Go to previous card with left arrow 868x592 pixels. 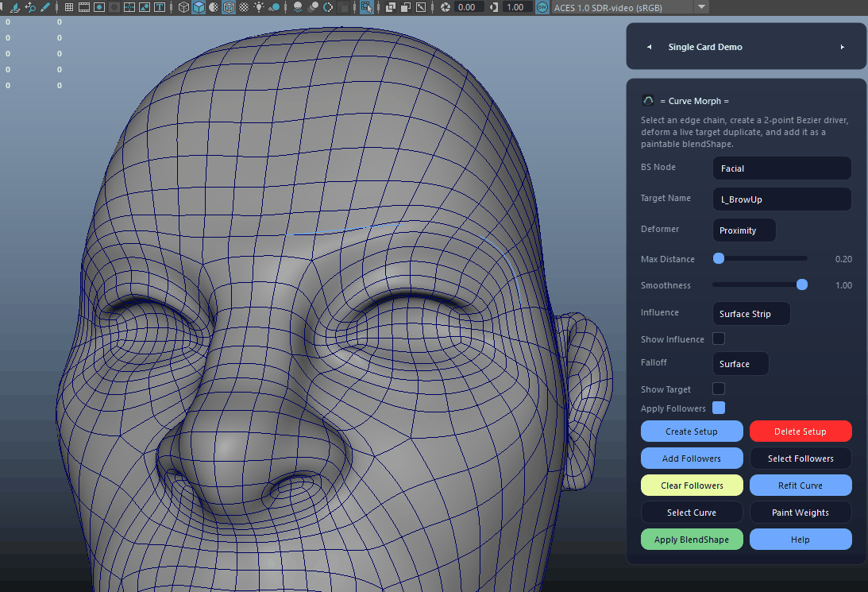pyautogui.click(x=650, y=47)
